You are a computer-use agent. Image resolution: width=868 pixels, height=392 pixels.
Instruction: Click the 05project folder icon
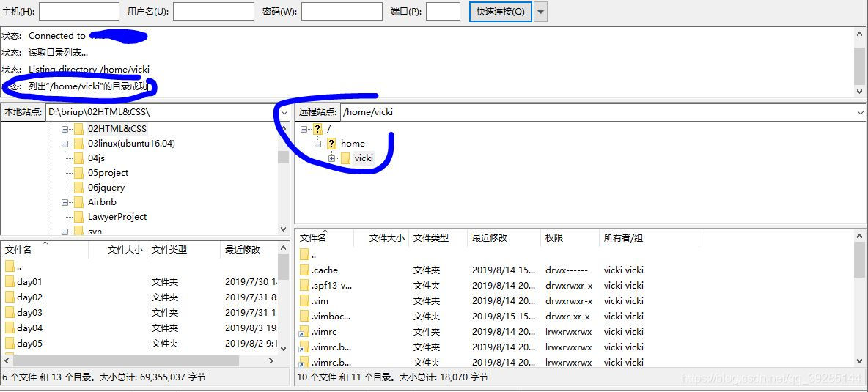[78, 172]
